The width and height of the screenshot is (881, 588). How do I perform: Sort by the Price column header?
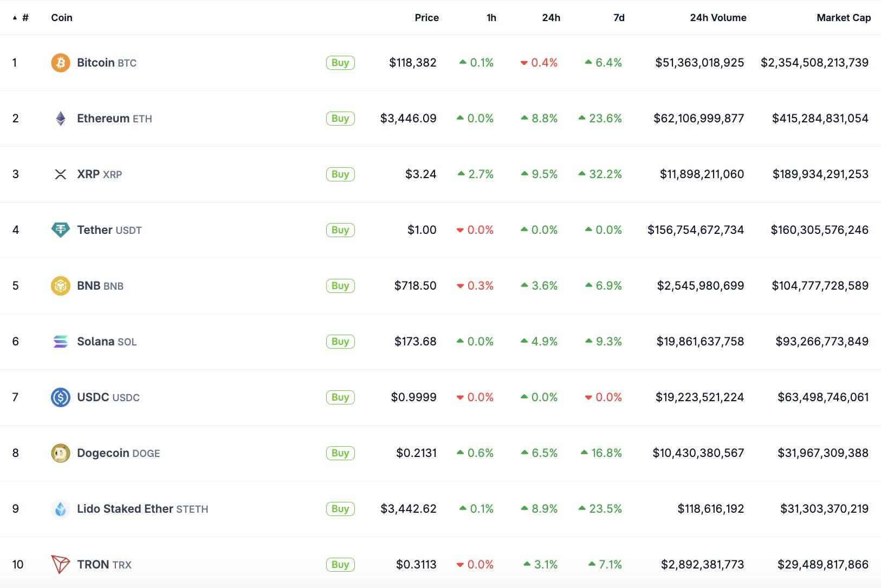coord(427,18)
